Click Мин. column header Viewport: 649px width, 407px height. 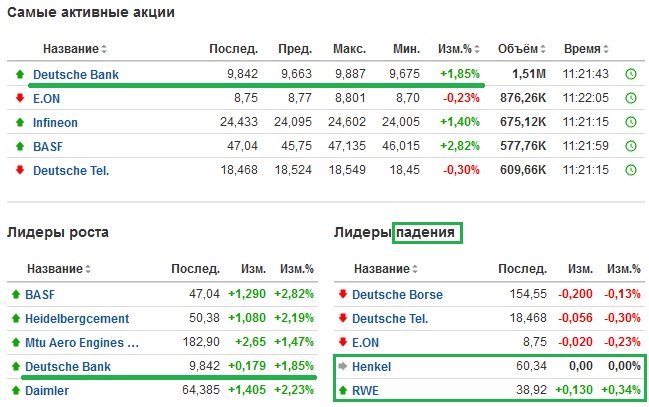tap(406, 49)
